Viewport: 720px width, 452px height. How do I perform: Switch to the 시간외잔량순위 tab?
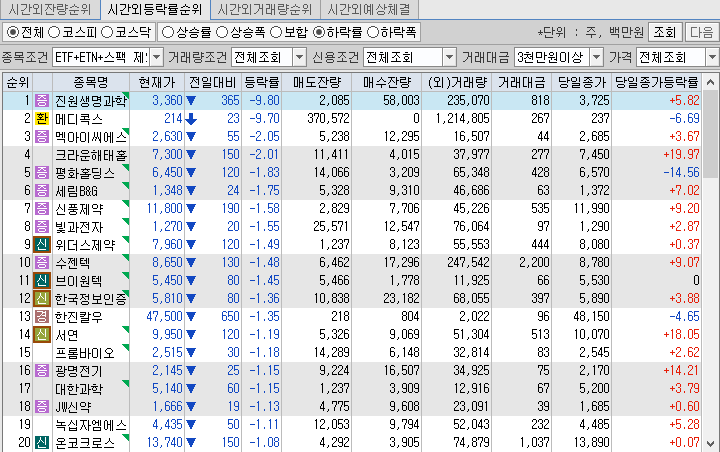click(50, 10)
